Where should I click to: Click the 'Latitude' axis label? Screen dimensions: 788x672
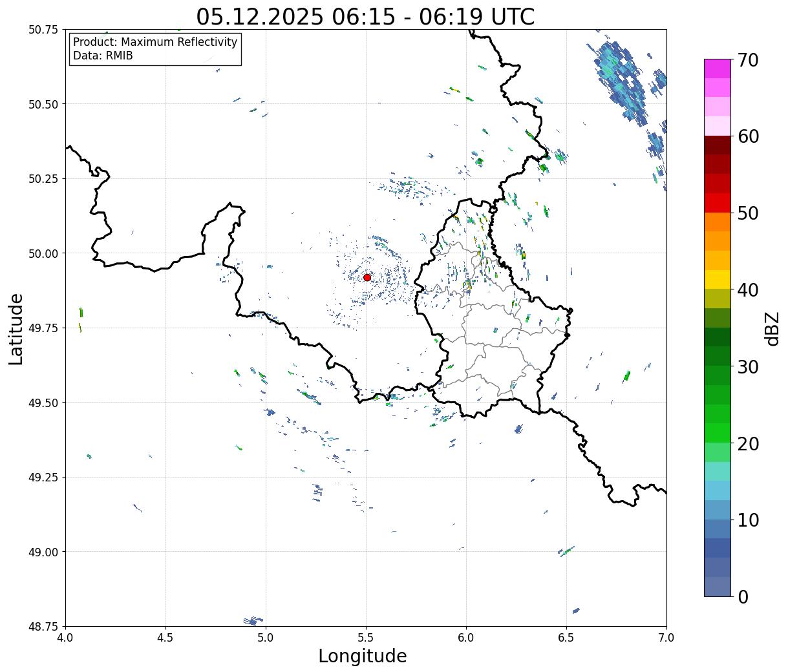(16, 328)
